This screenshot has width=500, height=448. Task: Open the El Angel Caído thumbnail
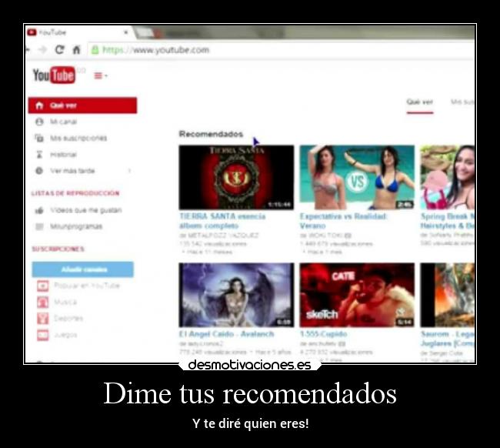pyautogui.click(x=236, y=295)
